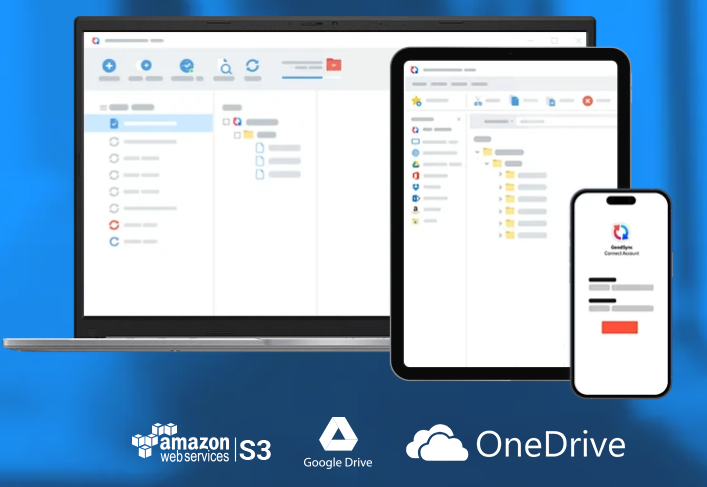Viewport: 707px width, 487px height.
Task: Collapse the top-level folder in the tablet tree
Action: (x=477, y=152)
